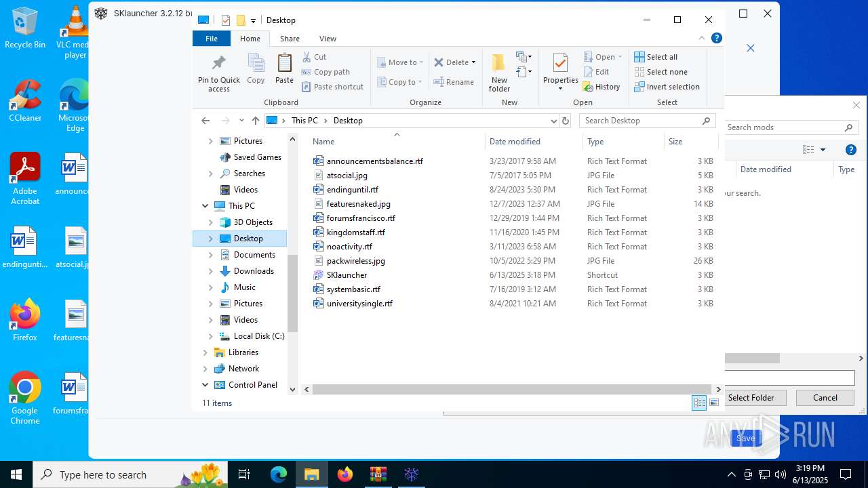
Task: Click the Delete ribbon button
Action: [452, 62]
